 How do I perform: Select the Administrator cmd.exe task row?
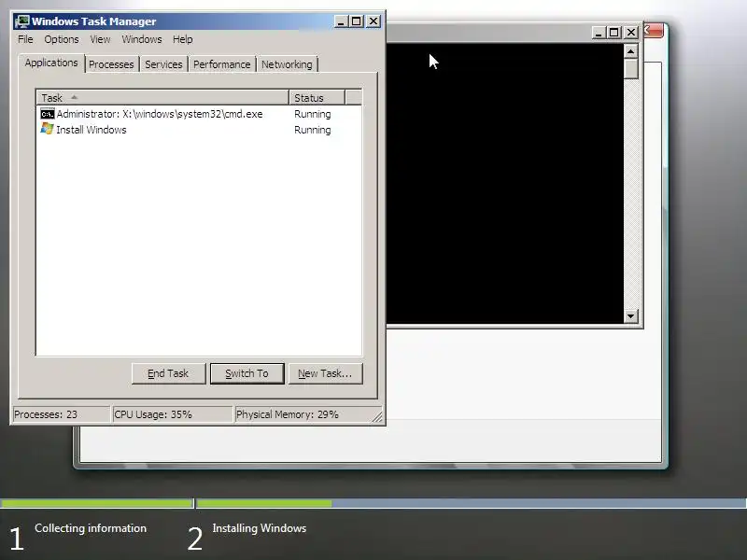199,114
